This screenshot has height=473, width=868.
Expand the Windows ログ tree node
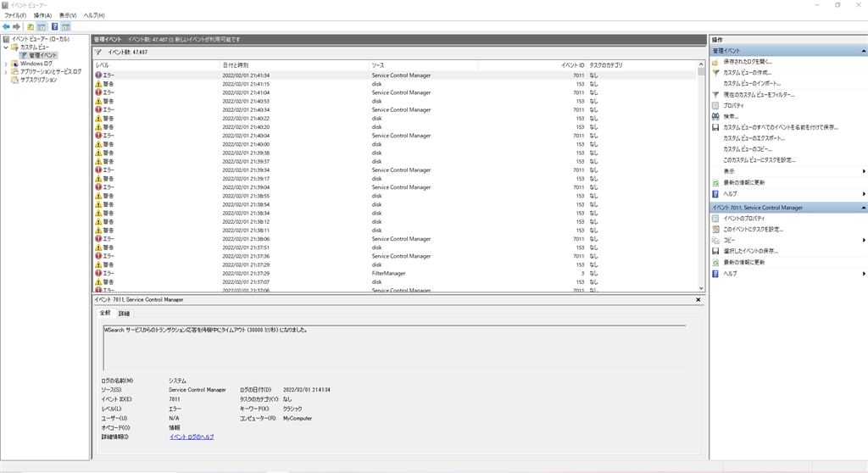(6, 64)
